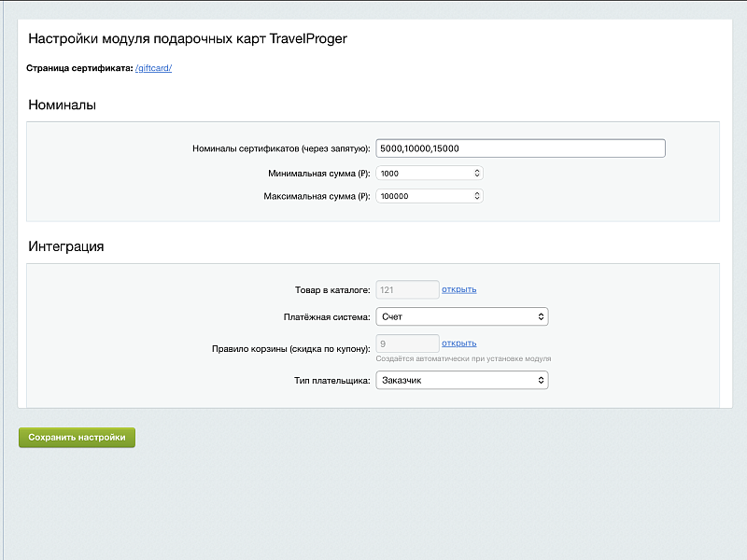Viewport: 747px width, 560px height.
Task: Click the maximum amount stepper arrows
Action: click(x=476, y=196)
